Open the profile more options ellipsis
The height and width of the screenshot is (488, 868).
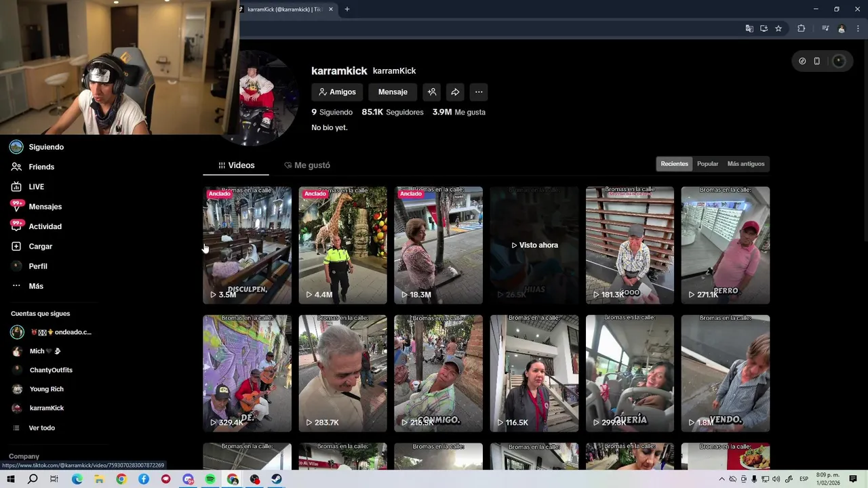point(479,92)
